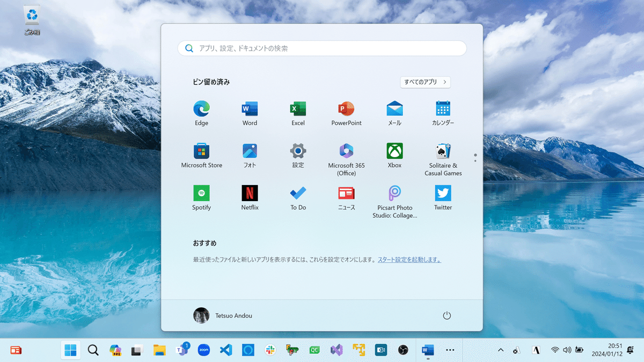Screen dimensions: 644x362
Task: Open volume speaker tray icon
Action: [x=567, y=350]
